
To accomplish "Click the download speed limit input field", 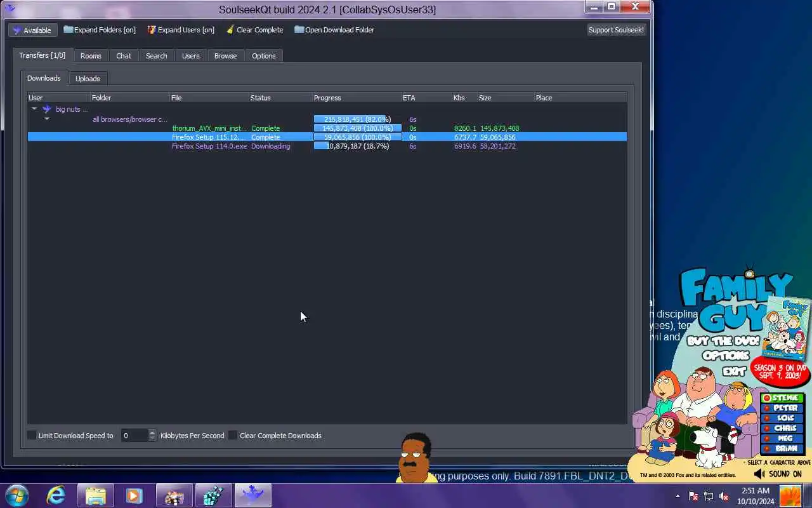I will (134, 435).
